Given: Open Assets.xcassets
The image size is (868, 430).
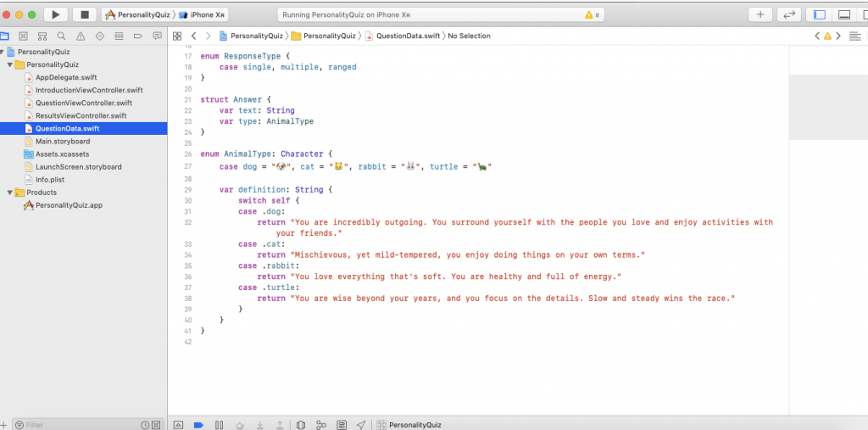Looking at the screenshot, I should 57,154.
